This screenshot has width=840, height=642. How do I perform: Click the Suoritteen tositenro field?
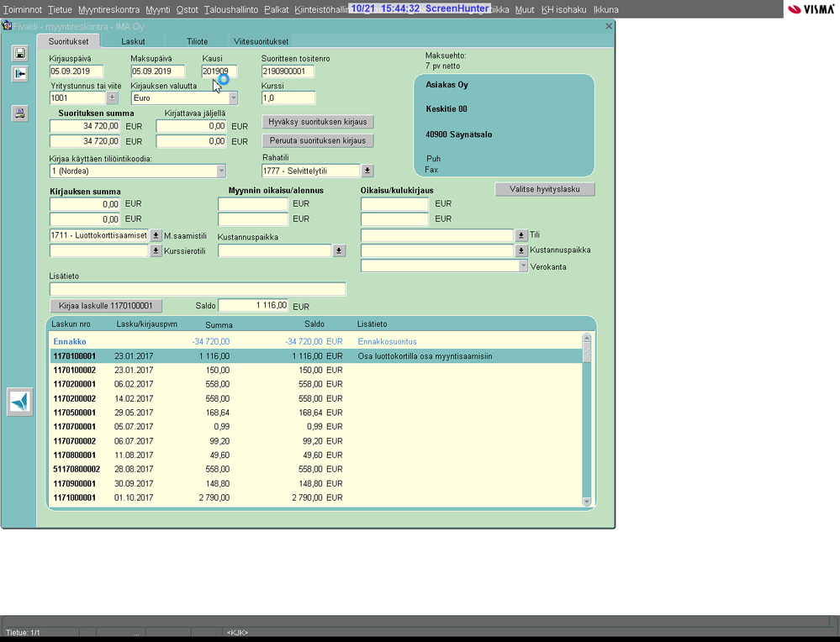288,71
